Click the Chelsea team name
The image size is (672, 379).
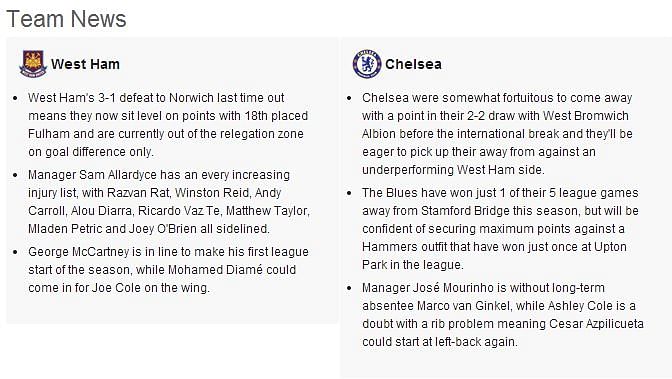[x=413, y=64]
